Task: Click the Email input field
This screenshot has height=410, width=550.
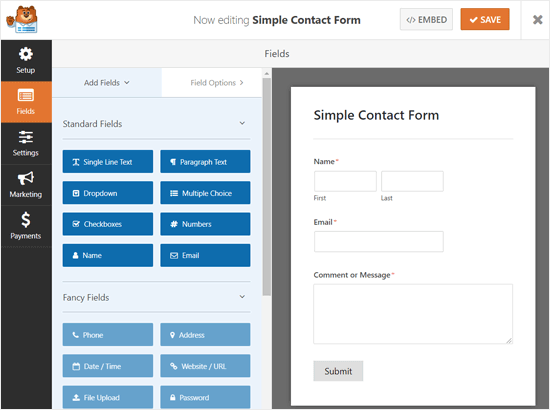Action: click(x=378, y=241)
